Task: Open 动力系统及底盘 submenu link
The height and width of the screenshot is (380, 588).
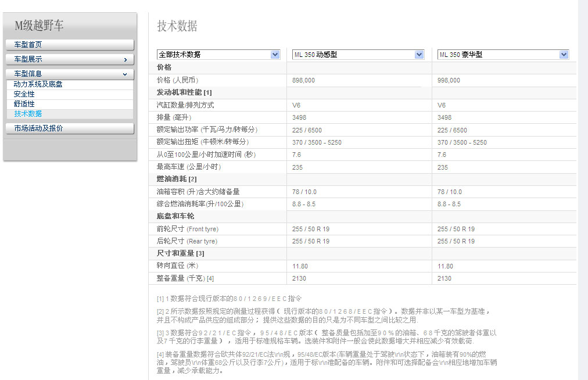Action: pos(38,84)
